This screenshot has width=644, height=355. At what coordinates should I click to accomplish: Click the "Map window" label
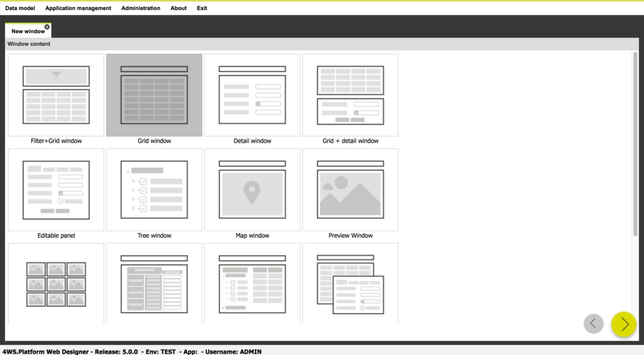pyautogui.click(x=252, y=235)
